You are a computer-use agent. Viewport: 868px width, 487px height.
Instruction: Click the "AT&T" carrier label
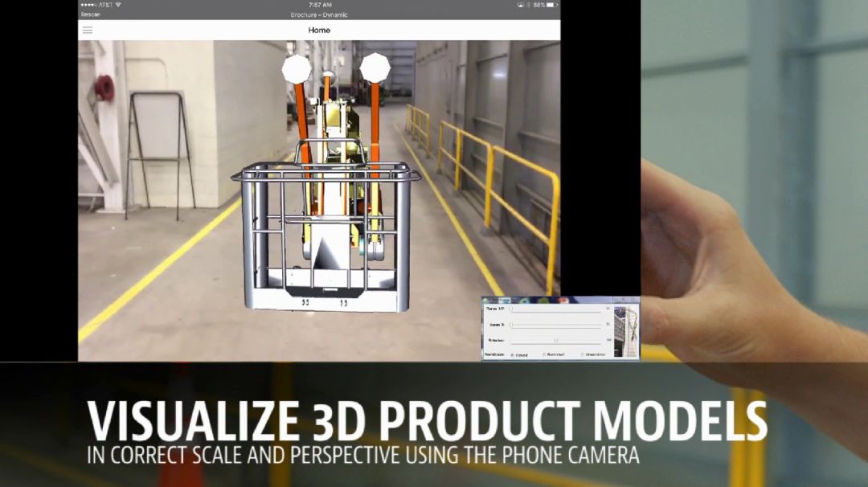(x=106, y=5)
